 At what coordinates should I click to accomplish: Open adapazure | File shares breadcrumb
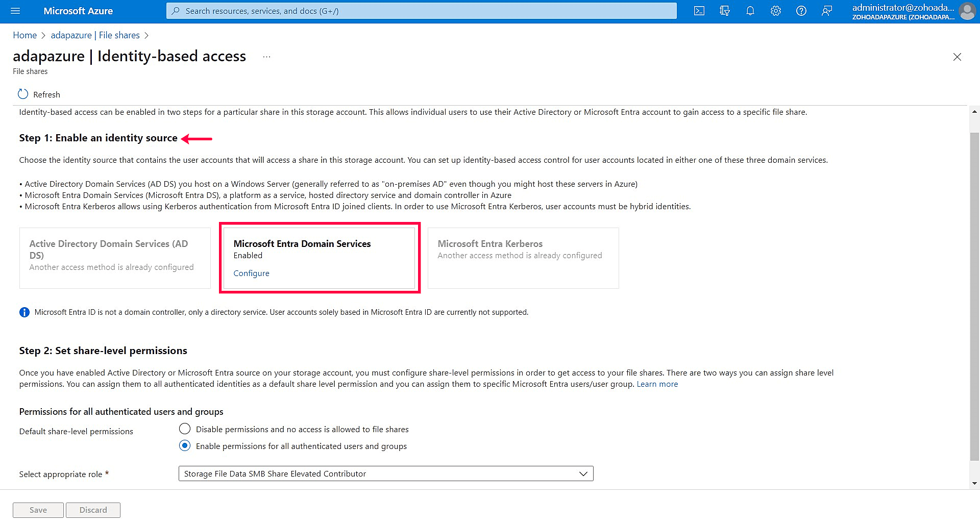95,35
